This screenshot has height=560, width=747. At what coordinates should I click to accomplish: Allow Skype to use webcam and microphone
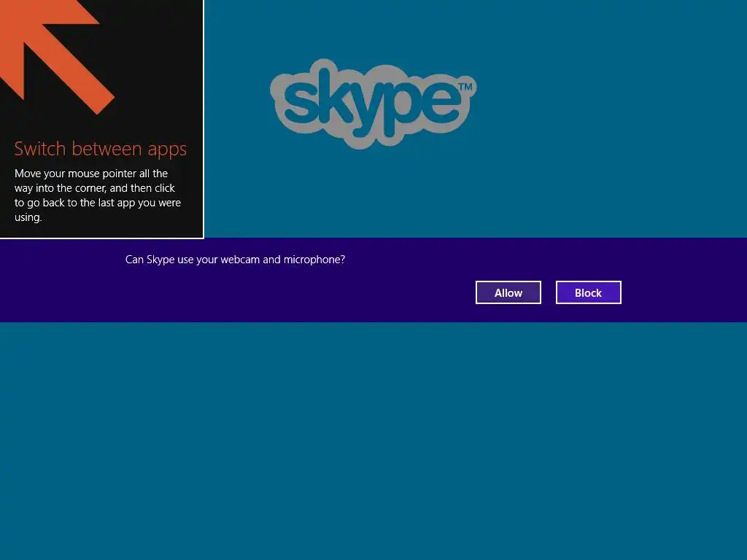[x=508, y=292]
